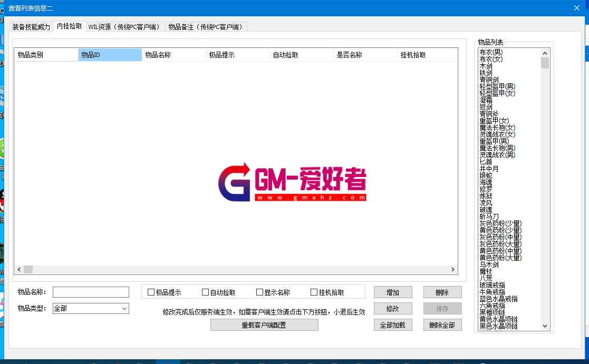
Task: Click the 修改 button
Action: pos(393,309)
